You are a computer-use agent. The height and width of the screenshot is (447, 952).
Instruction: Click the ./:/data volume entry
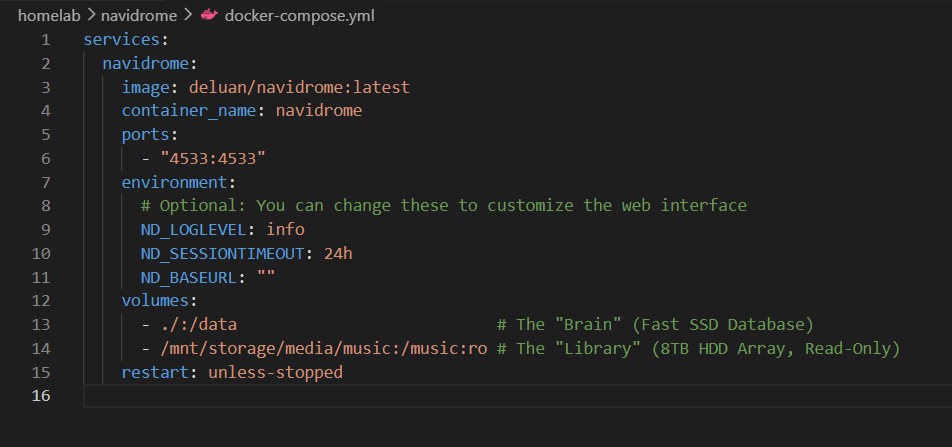(x=199, y=325)
